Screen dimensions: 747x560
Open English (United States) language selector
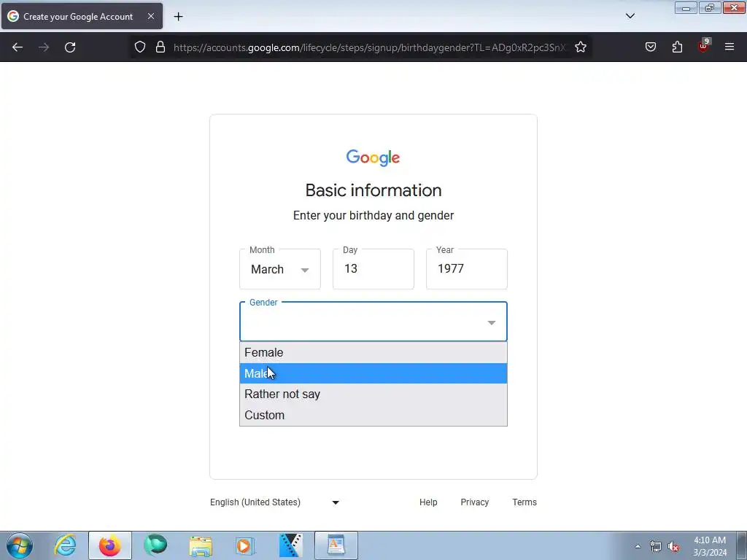click(x=275, y=502)
